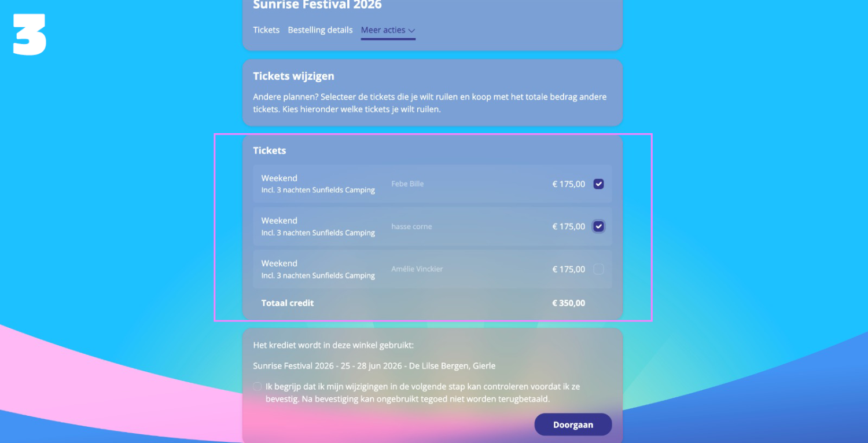
Task: Select Amélie Vinckier's Weekend ticket checkbox
Action: point(599,269)
